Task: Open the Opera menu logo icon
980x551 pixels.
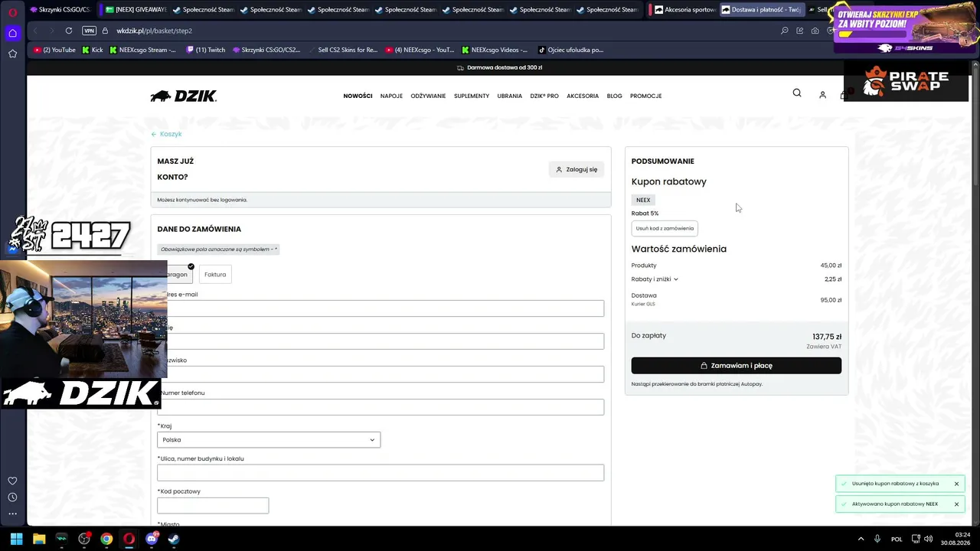Action: tap(12, 12)
